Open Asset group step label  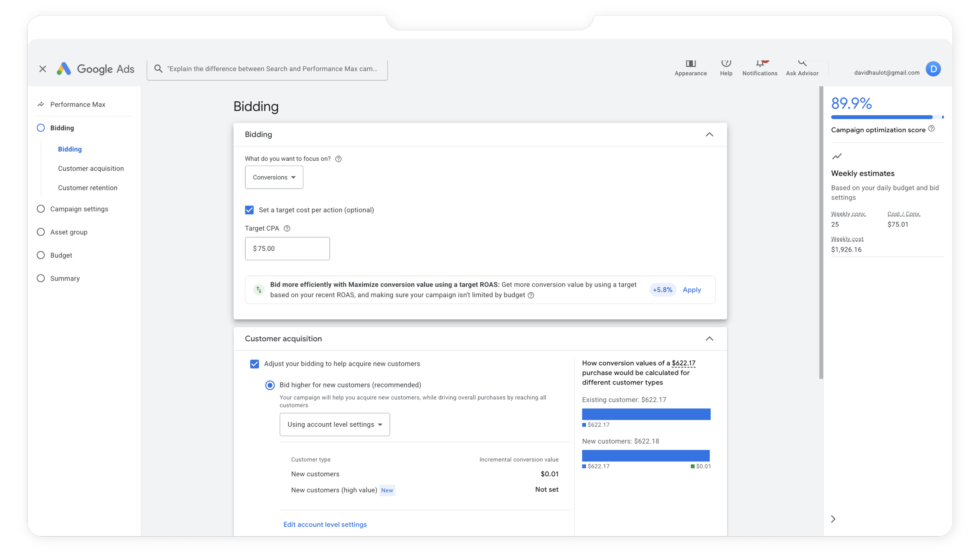[x=69, y=232]
